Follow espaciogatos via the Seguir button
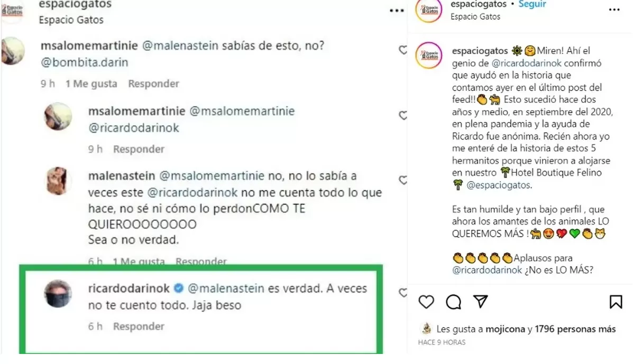 coord(532,4)
